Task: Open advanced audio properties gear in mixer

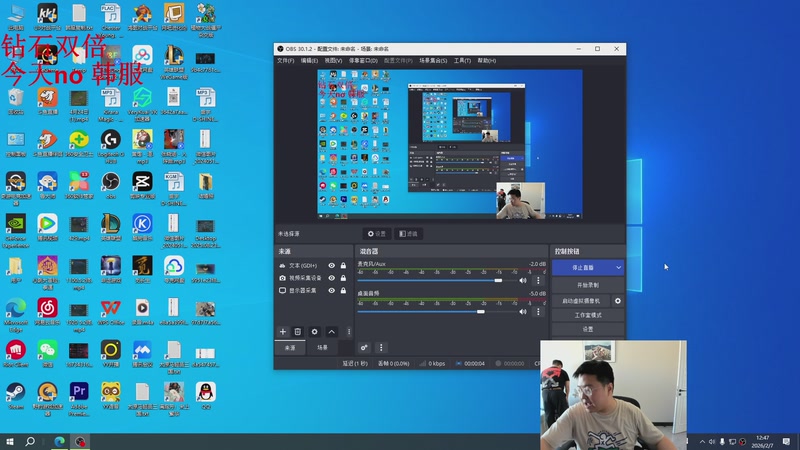Action: (x=364, y=347)
